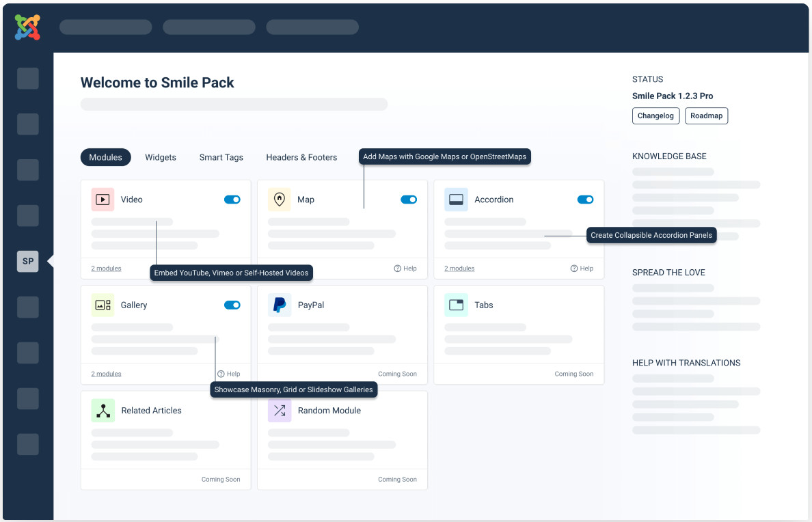Select the Tabs module icon
This screenshot has width=812, height=522.
pos(456,305)
